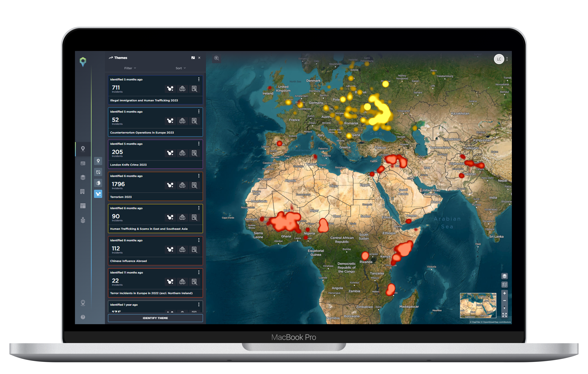The height and width of the screenshot is (374, 588).
Task: Show cluster graph for London Knife Crime theme
Action: point(170,153)
